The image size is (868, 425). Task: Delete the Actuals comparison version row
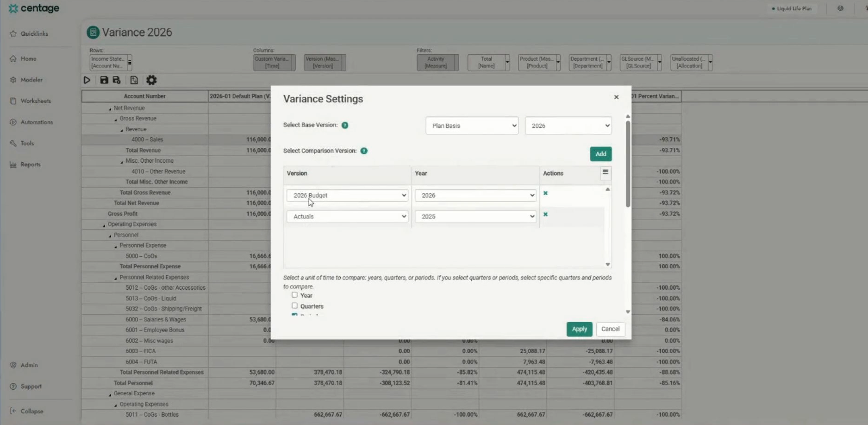click(x=545, y=215)
